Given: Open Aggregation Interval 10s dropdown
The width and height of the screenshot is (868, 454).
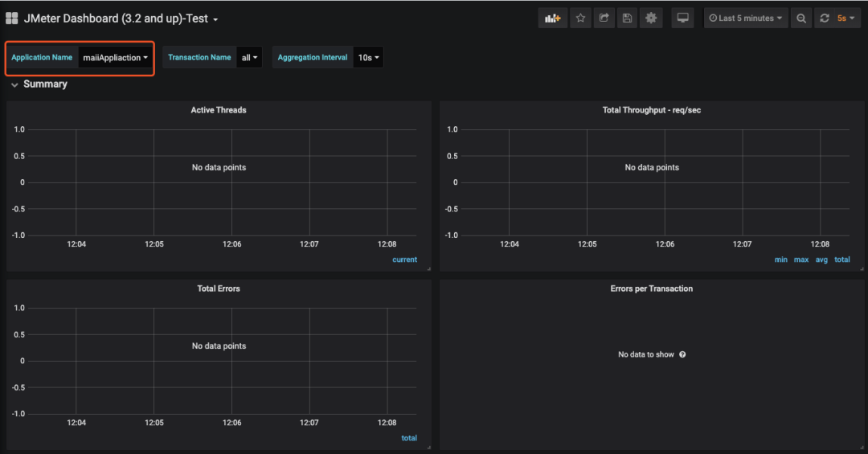Looking at the screenshot, I should [368, 58].
